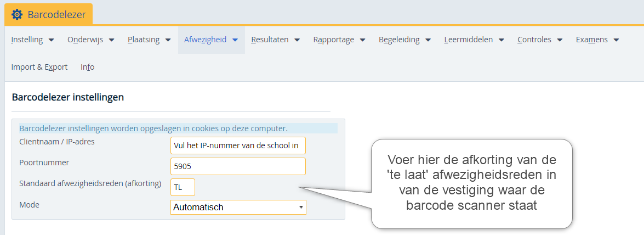Focus the Poortnummer input field

point(238,166)
